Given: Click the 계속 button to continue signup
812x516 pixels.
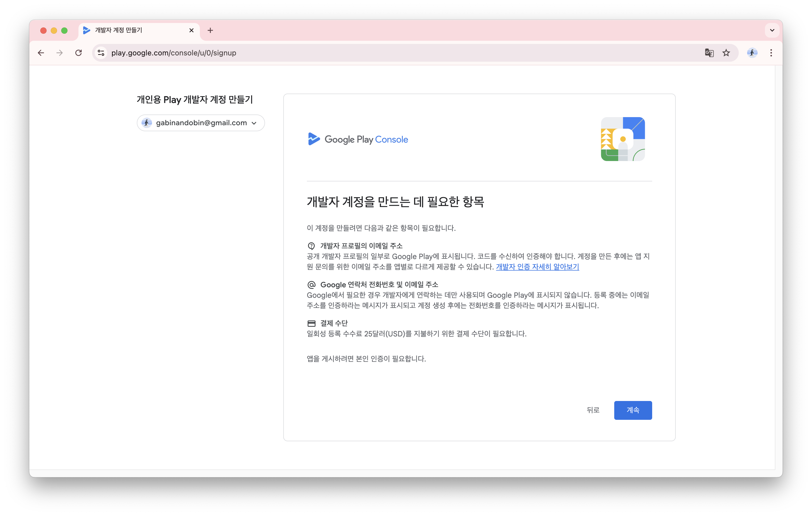Looking at the screenshot, I should pos(633,410).
